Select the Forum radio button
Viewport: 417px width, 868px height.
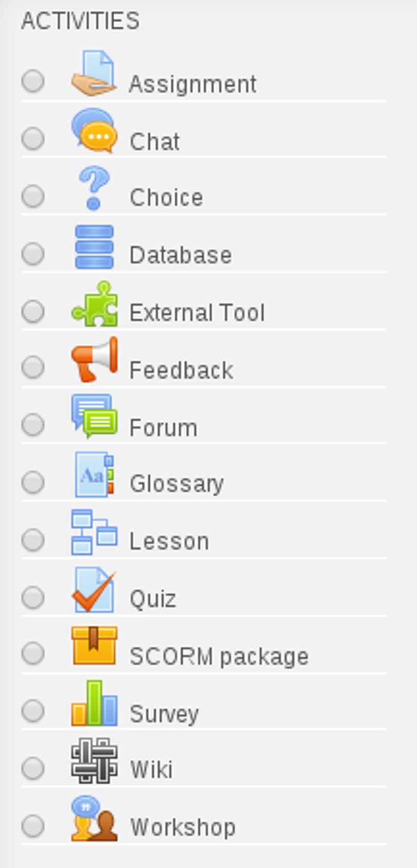click(33, 426)
